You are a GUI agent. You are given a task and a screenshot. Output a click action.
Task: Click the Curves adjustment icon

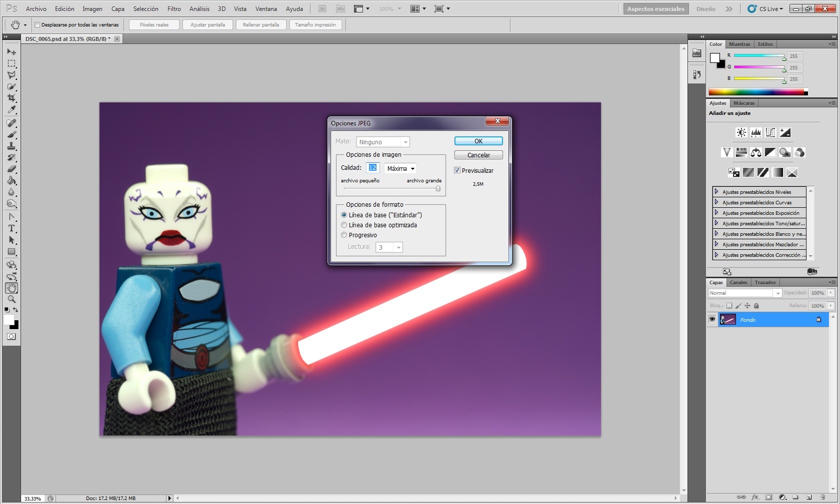point(770,132)
